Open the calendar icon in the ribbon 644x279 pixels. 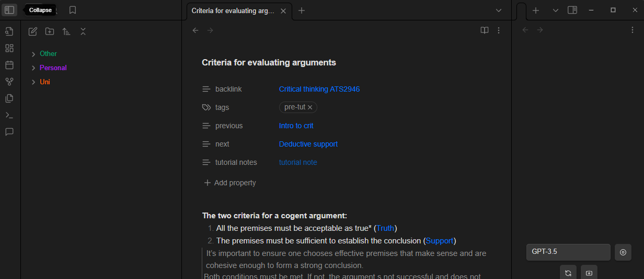click(9, 65)
